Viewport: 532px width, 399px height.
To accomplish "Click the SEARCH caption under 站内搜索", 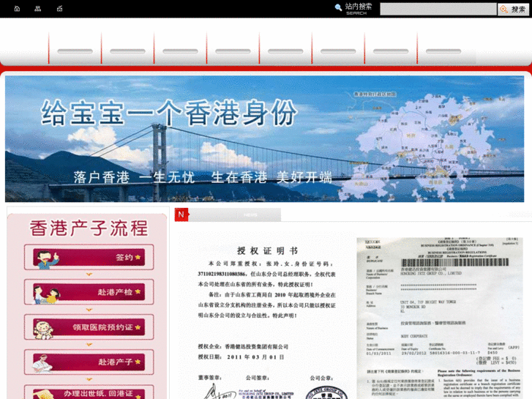I will [356, 13].
